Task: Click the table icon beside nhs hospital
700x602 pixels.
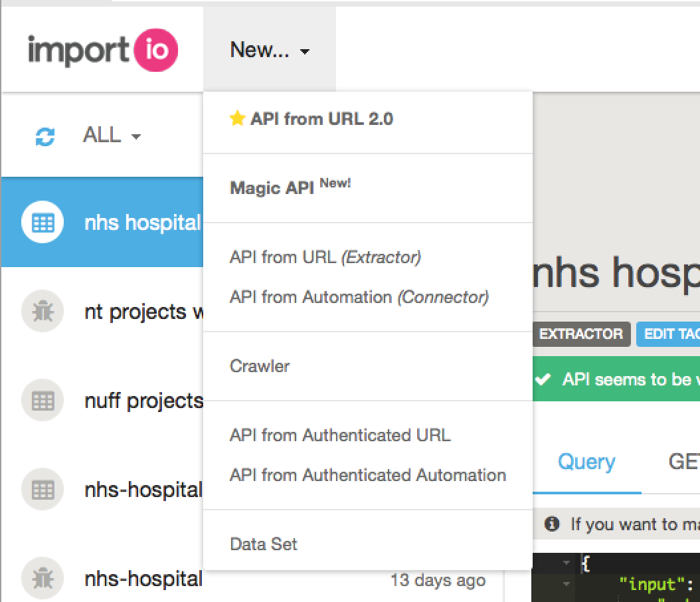Action: point(43,223)
